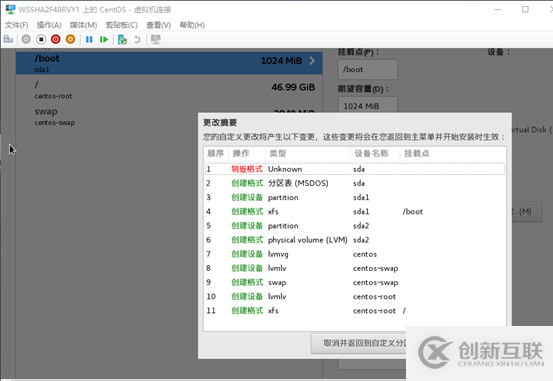Click the 更改摘要 dialog title

[x=220, y=123]
